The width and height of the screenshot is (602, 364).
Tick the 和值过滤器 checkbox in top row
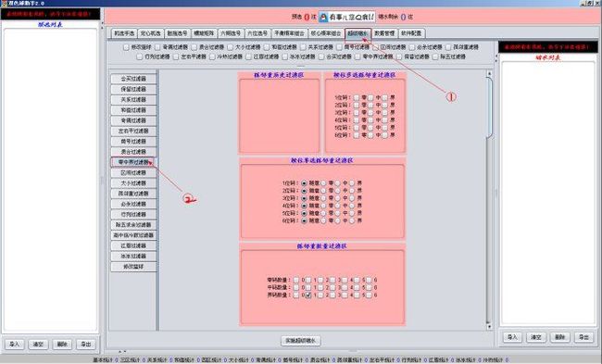pos(267,47)
